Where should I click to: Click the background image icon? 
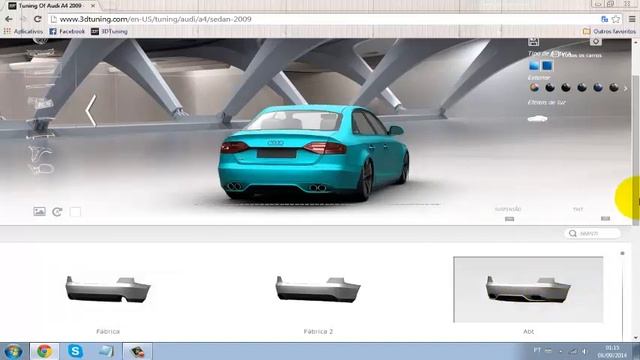point(40,211)
